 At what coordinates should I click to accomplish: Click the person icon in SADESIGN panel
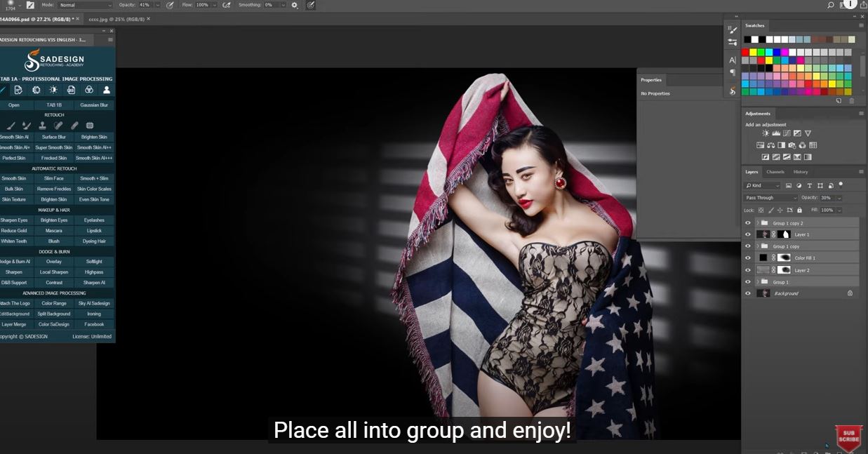[x=107, y=90]
